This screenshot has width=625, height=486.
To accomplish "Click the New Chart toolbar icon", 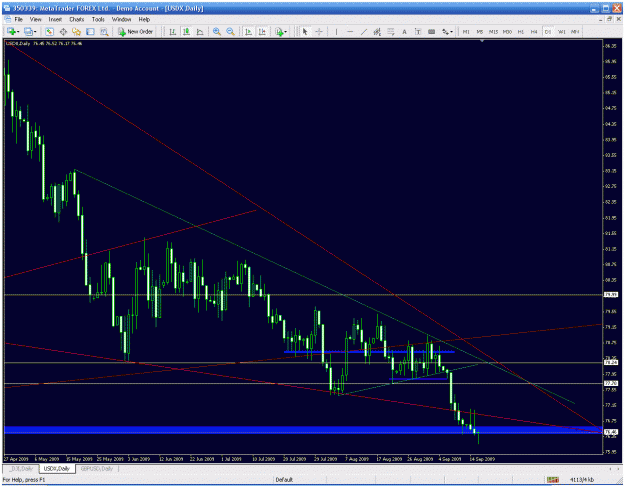I will click(x=11, y=31).
